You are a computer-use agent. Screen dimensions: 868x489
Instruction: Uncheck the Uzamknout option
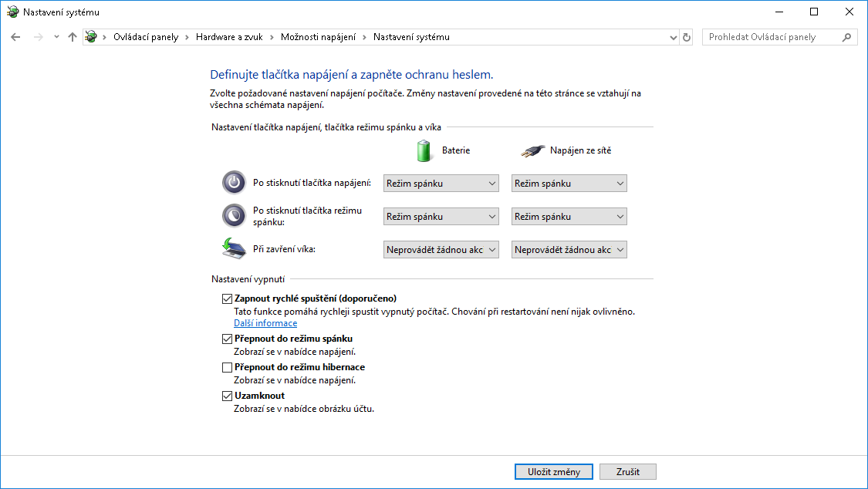227,396
